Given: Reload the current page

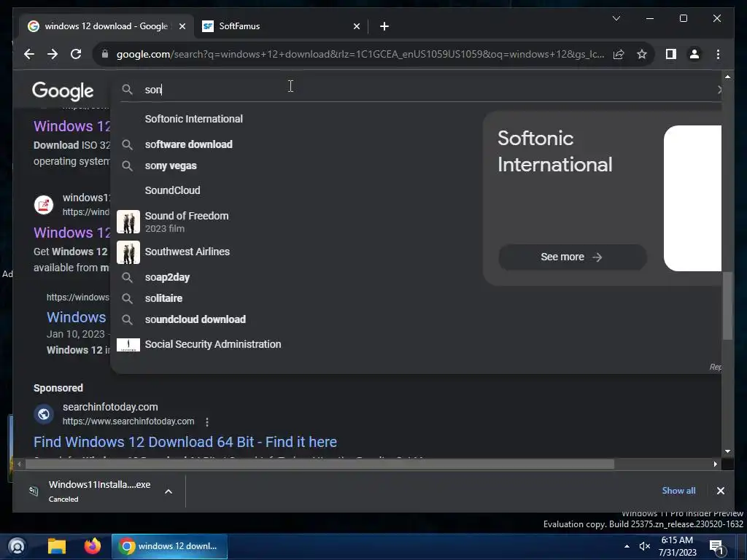Looking at the screenshot, I should coord(76,54).
